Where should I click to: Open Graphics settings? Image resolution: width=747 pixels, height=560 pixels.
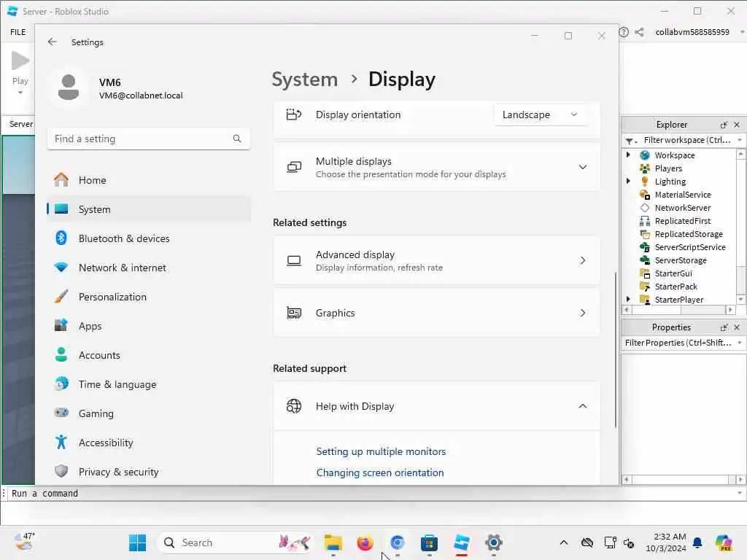pos(436,313)
